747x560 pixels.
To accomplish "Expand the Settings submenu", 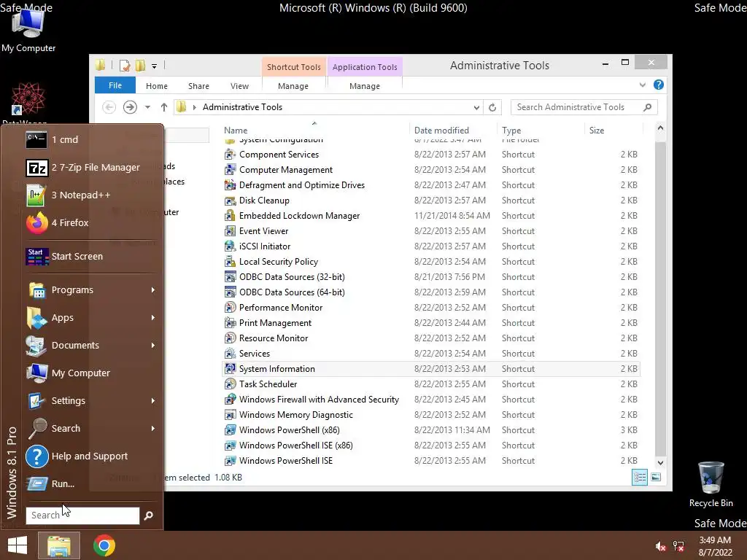I will [x=153, y=401].
